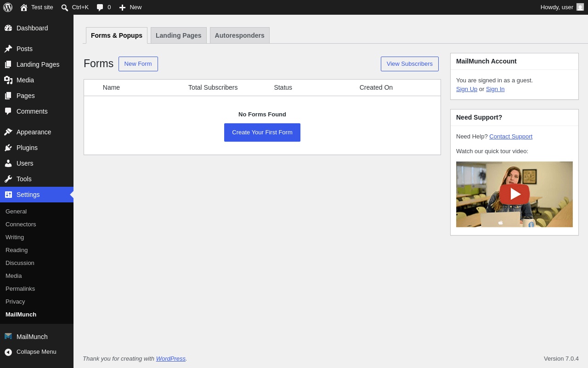Screen dimensions: 588x368
Task: Click the user avatar icon
Action: tap(580, 7)
